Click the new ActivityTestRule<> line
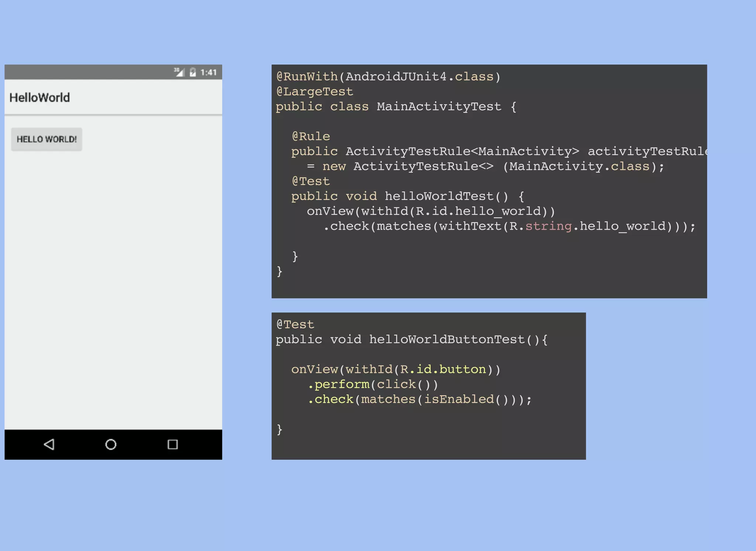The height and width of the screenshot is (551, 756). point(485,166)
